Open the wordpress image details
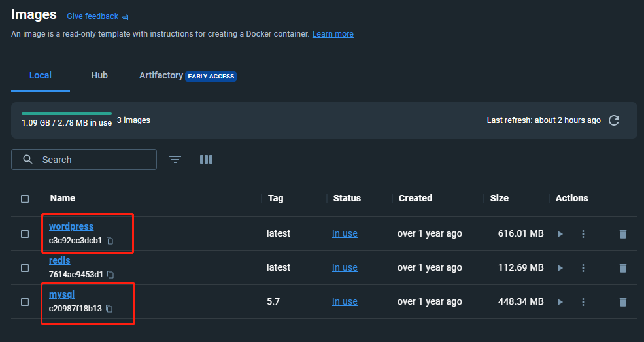This screenshot has width=644, height=342. [x=71, y=226]
